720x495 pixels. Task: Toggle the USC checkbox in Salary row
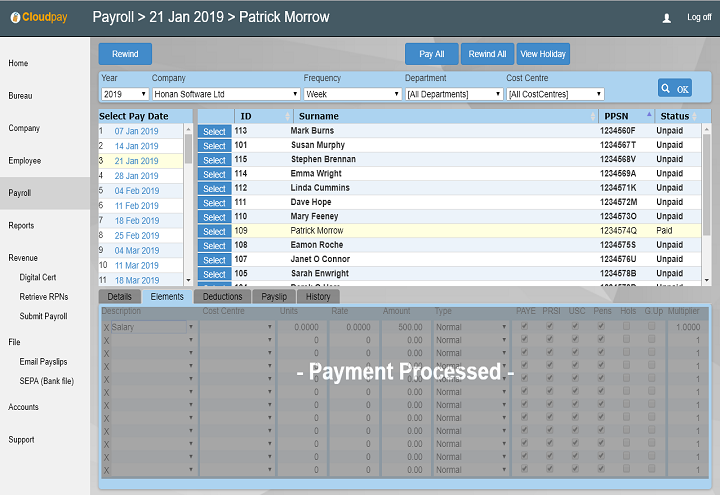pyautogui.click(x=575, y=327)
